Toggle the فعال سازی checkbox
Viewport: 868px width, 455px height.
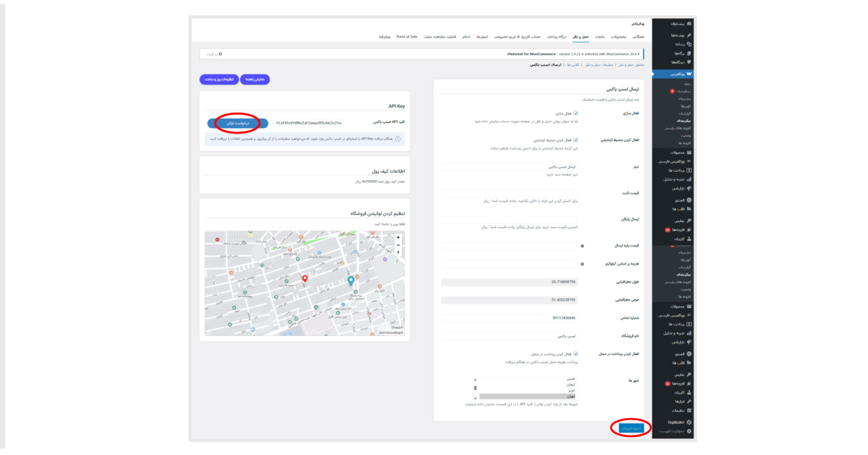point(575,113)
